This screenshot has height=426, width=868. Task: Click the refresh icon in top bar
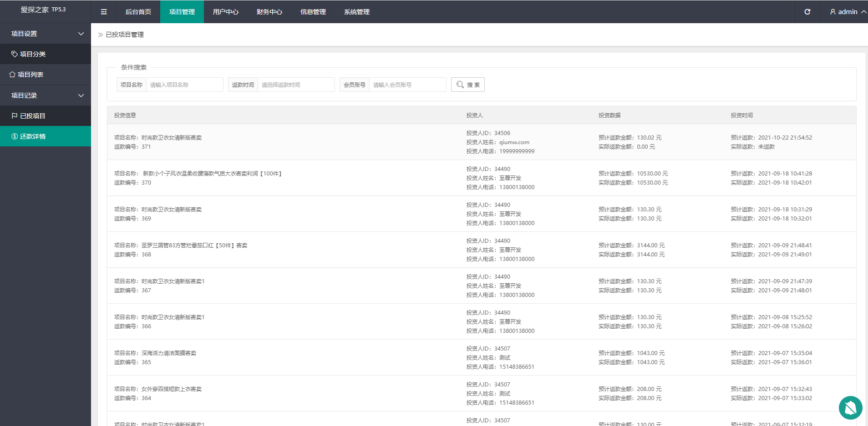coord(807,12)
